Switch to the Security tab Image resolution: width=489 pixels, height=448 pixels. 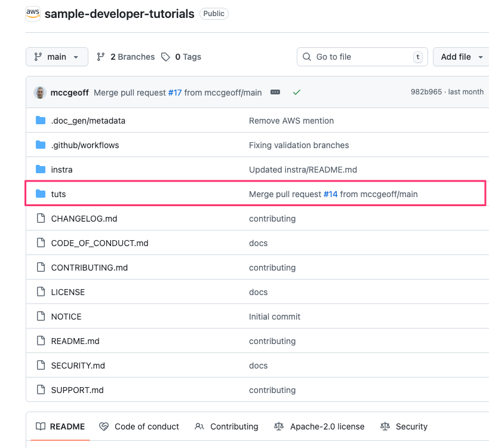(404, 426)
